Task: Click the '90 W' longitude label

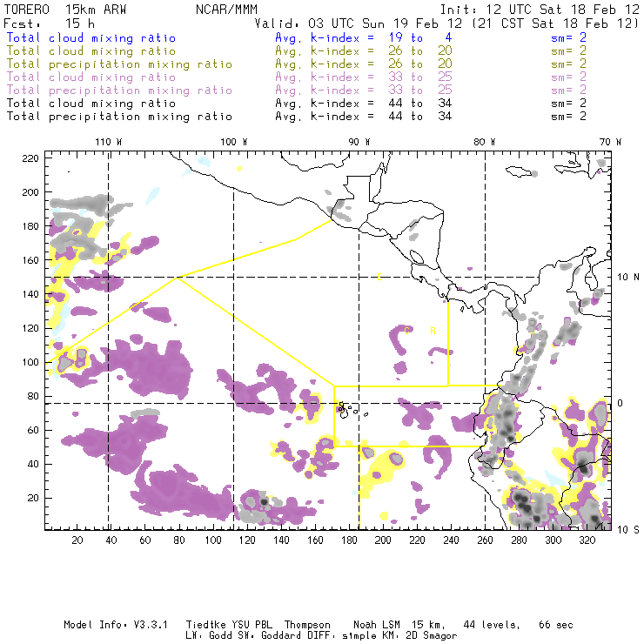Action: [x=359, y=142]
